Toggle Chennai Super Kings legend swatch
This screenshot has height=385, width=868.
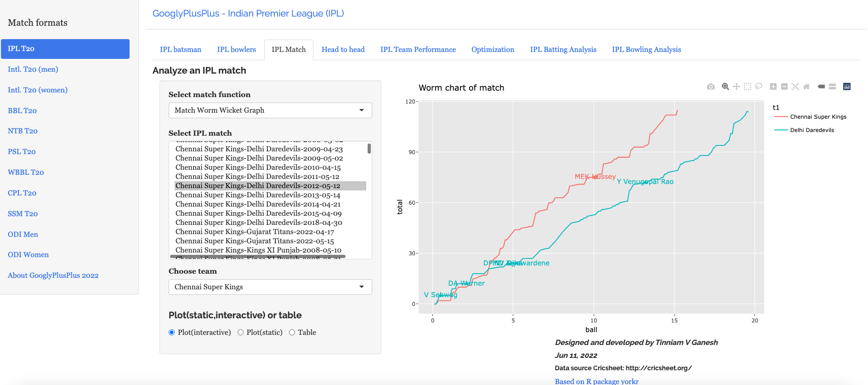click(781, 117)
